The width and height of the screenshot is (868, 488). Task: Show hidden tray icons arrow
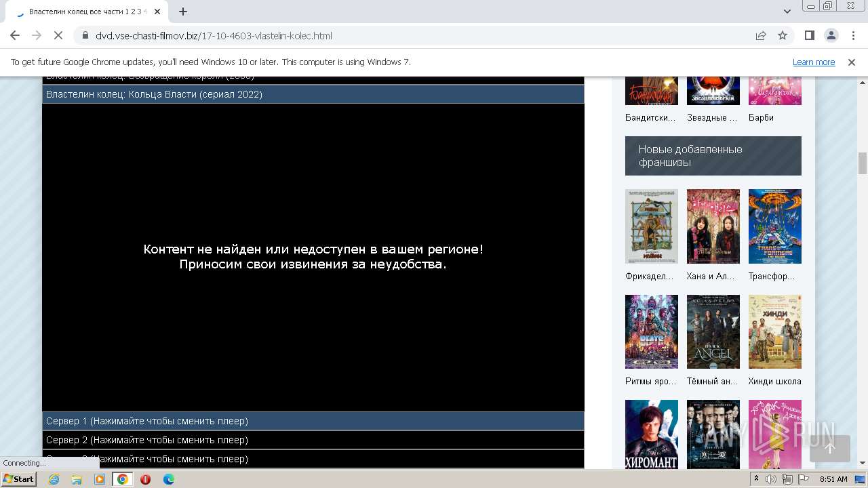click(x=757, y=479)
